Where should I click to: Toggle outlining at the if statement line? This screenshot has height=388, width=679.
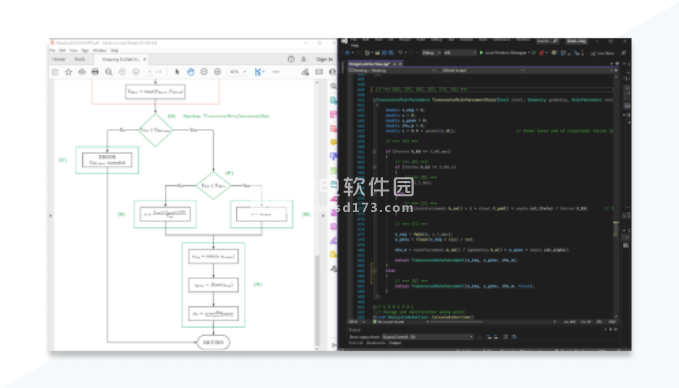[x=375, y=152]
